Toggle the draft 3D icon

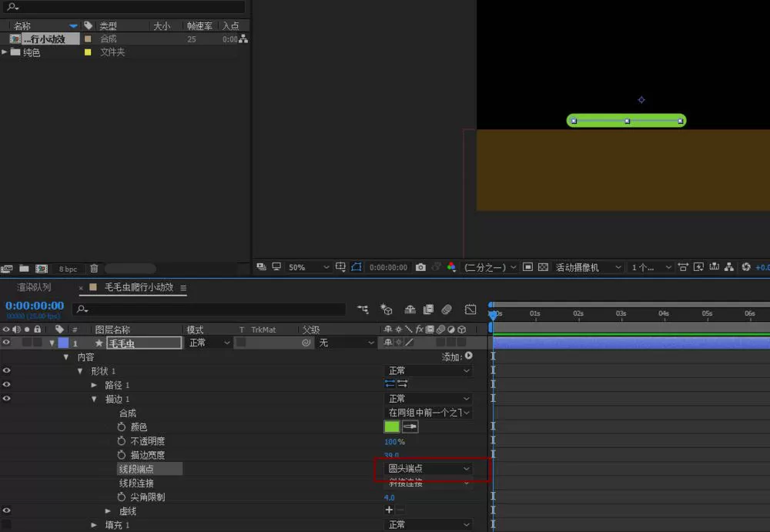pyautogui.click(x=387, y=309)
